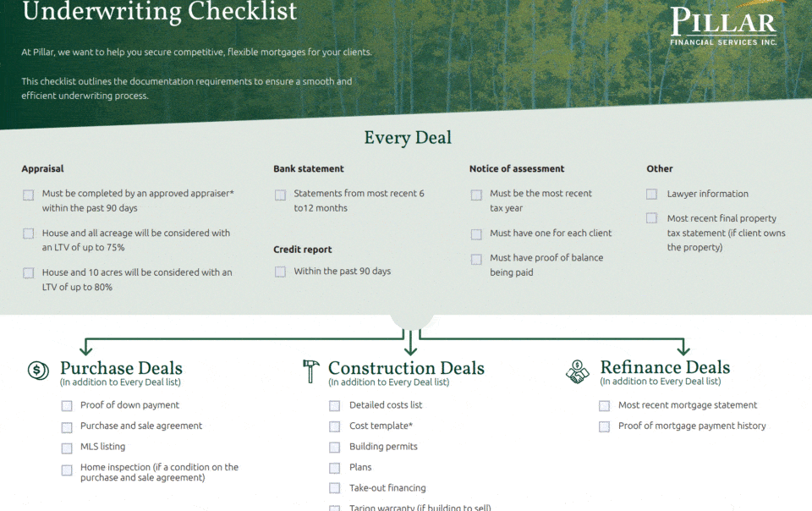Click the Other section label
Screen dimensions: 812x511
click(659, 168)
